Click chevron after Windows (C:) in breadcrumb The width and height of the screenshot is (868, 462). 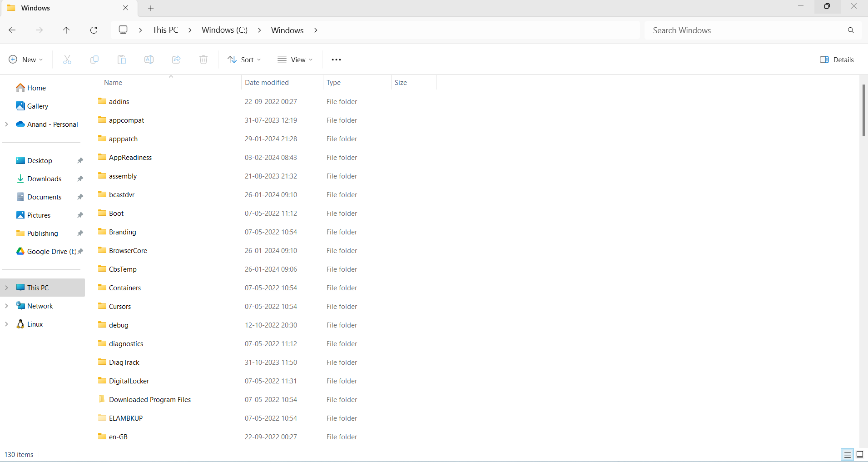point(259,30)
